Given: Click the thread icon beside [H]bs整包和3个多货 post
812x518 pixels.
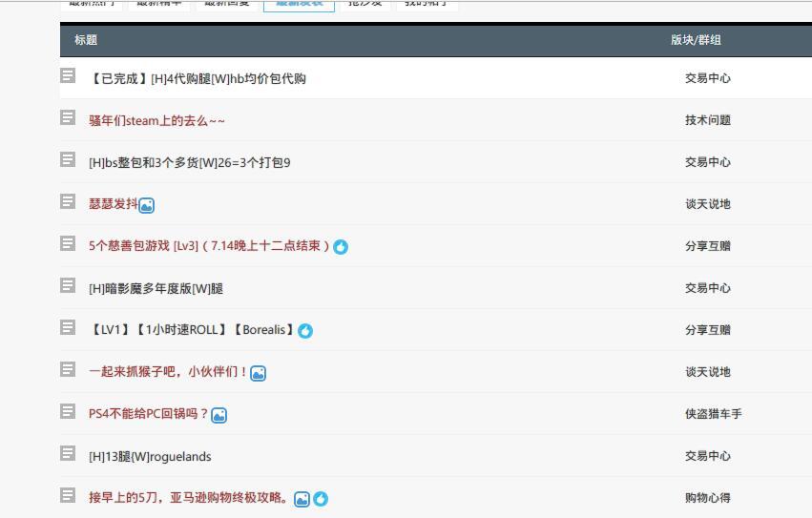Looking at the screenshot, I should (x=68, y=159).
